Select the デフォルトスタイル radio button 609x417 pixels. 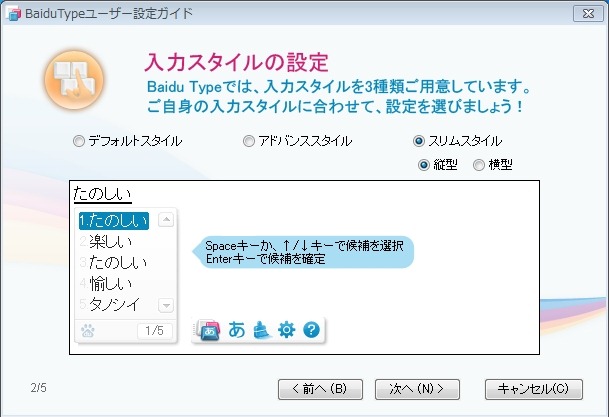pos(79,141)
